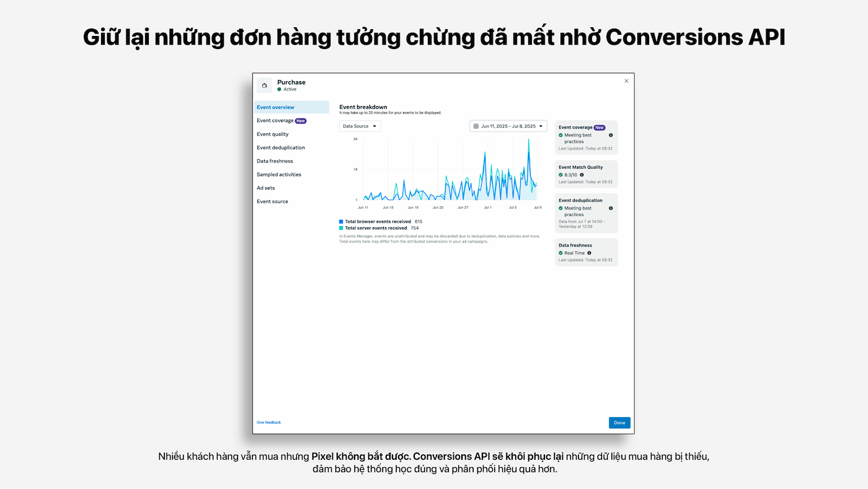Click the browser events blue legend swatch

[x=341, y=222]
